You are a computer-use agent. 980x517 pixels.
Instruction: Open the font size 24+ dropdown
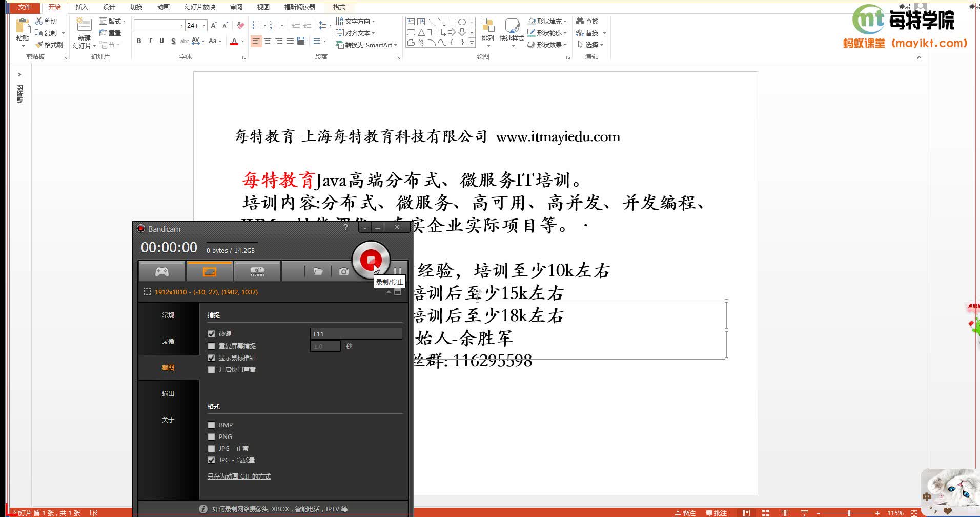tap(204, 25)
